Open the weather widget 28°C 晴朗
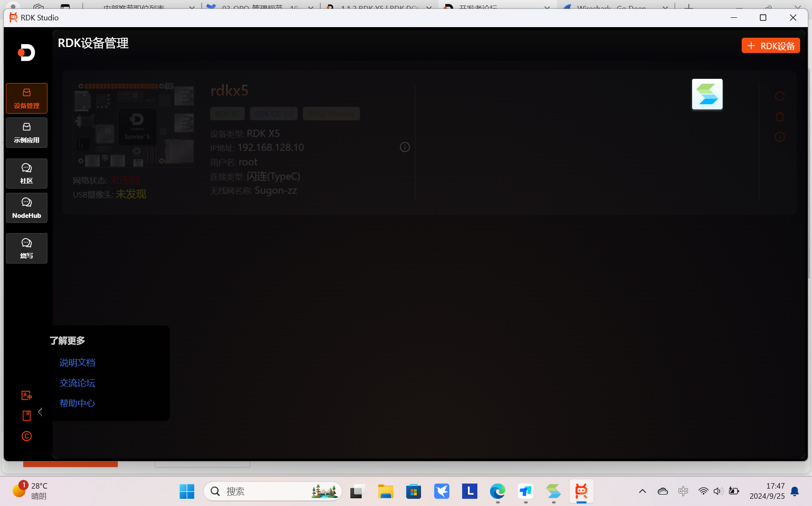This screenshot has height=506, width=812. click(x=30, y=491)
